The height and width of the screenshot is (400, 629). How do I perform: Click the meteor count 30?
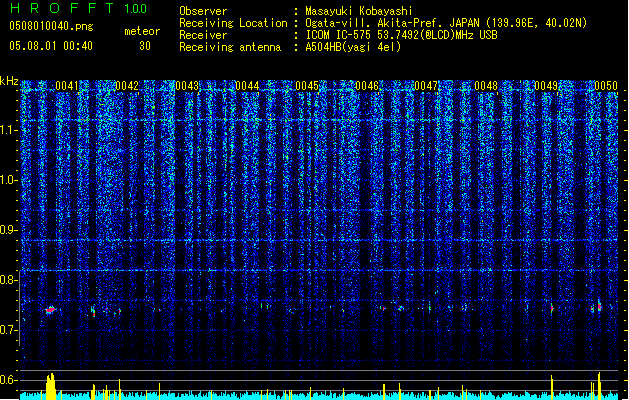(x=145, y=46)
